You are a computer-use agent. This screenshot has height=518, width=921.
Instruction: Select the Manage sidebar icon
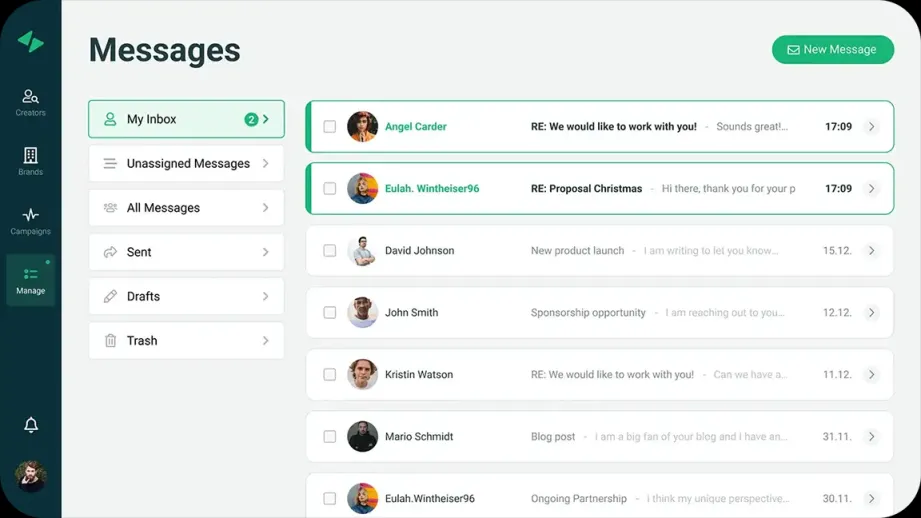click(30, 280)
